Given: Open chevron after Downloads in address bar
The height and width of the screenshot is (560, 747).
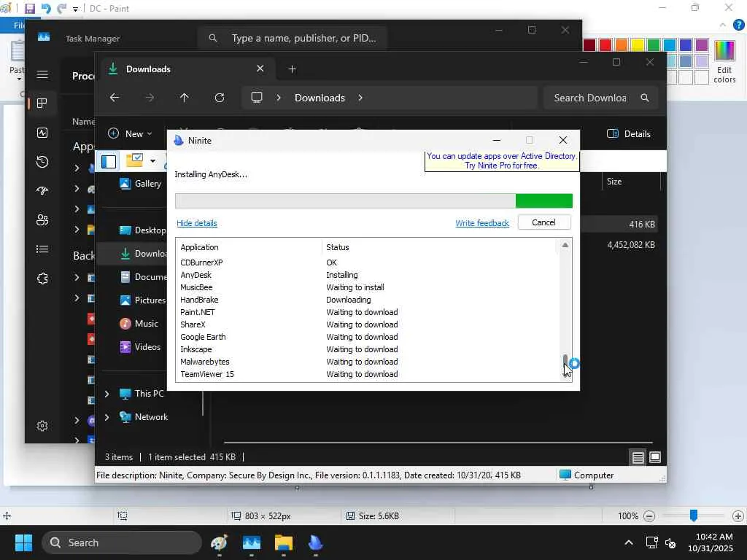Looking at the screenshot, I should [x=360, y=98].
